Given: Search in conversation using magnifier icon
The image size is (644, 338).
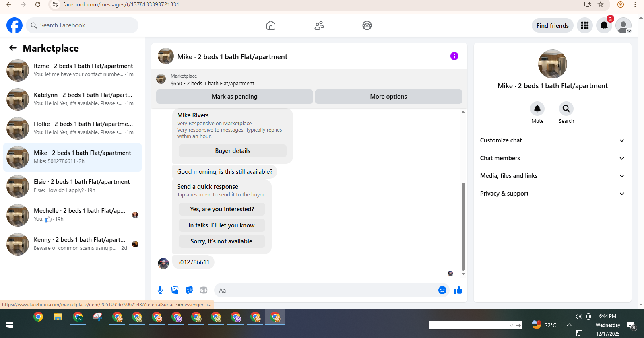Looking at the screenshot, I should tap(566, 109).
